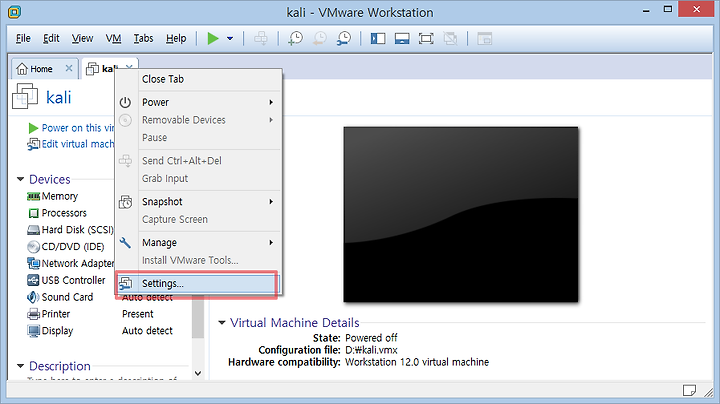Open the Edit menu
Screen dimensions: 720x404
[51, 39]
